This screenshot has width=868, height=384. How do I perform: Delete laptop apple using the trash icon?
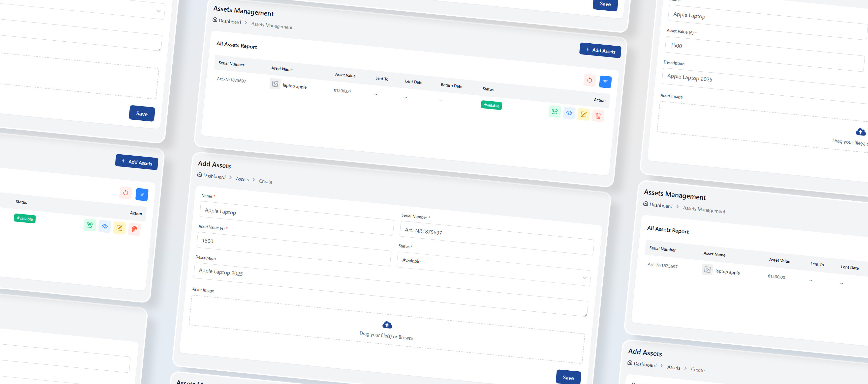598,115
